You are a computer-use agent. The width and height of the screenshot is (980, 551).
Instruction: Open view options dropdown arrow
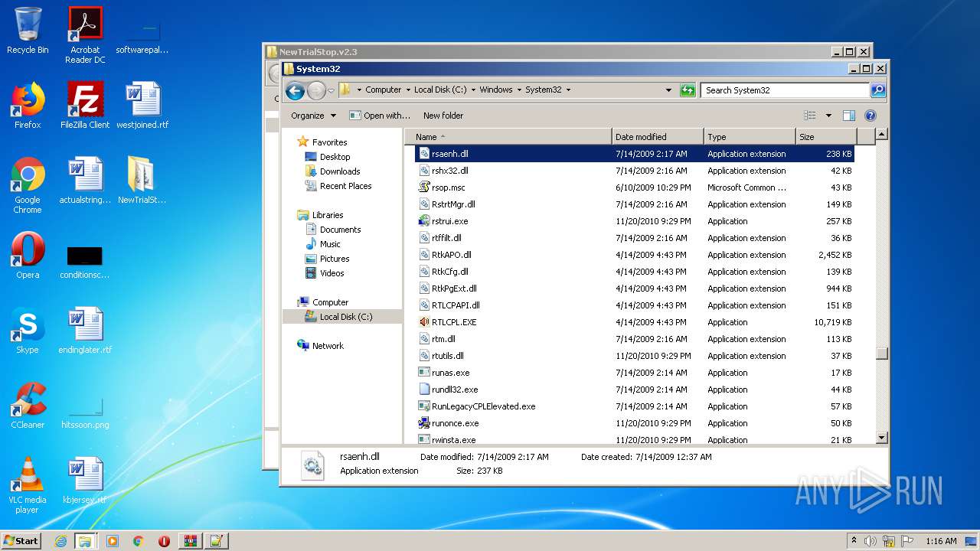point(828,116)
